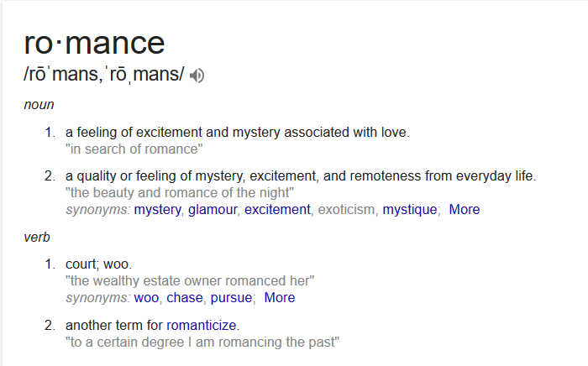588x366 pixels.
Task: Open the excitement synonym link
Action: click(277, 209)
